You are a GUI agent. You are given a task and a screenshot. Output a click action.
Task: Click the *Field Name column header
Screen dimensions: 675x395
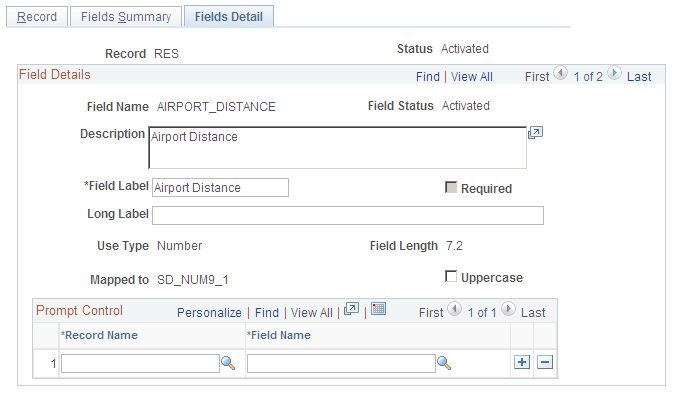coord(279,335)
